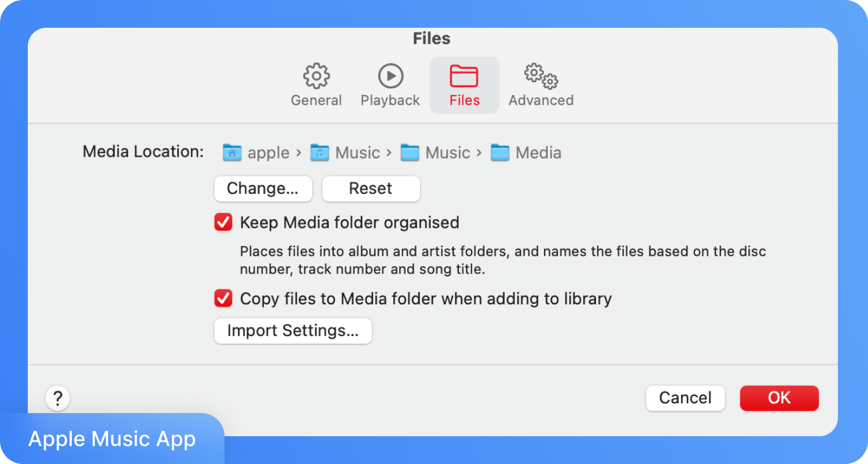Confirm with the red OK button

coord(779,398)
